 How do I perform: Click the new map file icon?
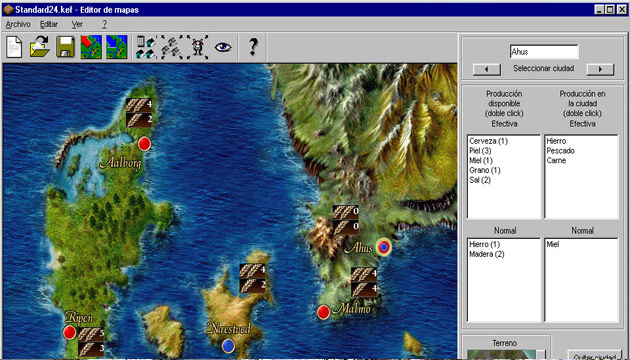(14, 47)
